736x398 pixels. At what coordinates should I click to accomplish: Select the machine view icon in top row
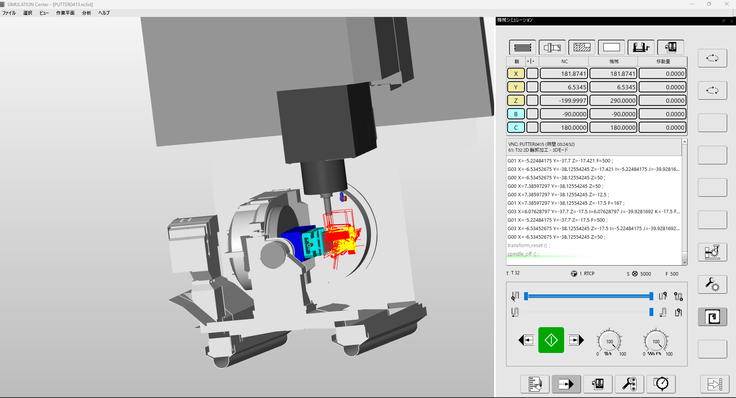tap(641, 47)
